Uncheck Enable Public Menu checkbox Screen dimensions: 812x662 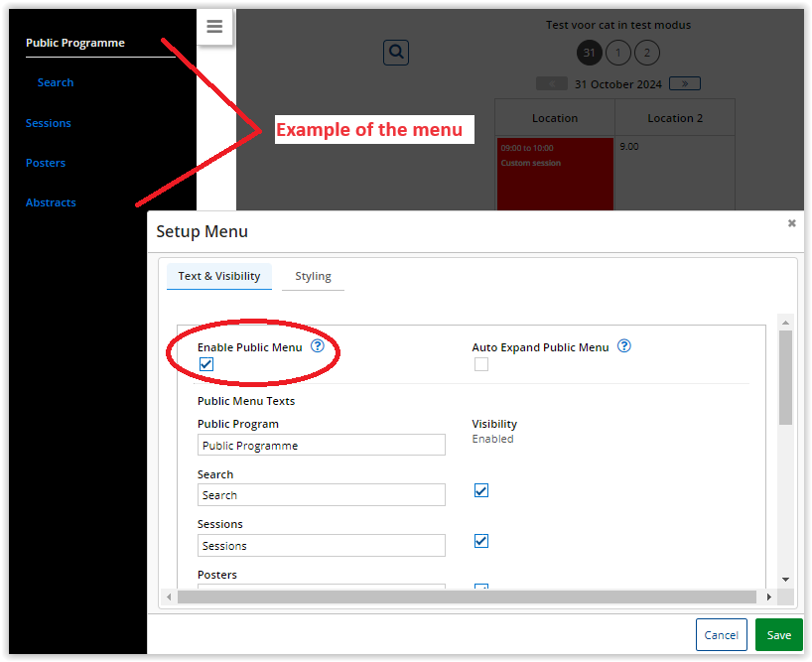pyautogui.click(x=206, y=364)
